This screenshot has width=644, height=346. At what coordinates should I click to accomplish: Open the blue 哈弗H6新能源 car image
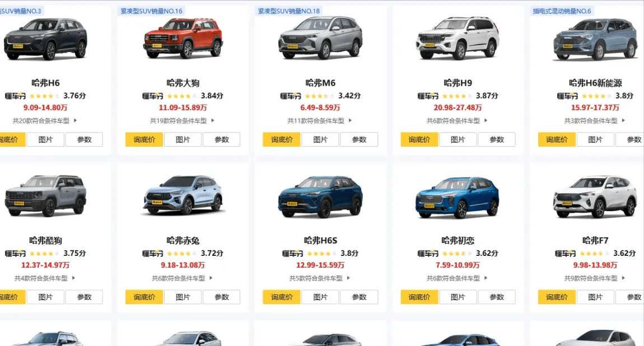coord(595,39)
